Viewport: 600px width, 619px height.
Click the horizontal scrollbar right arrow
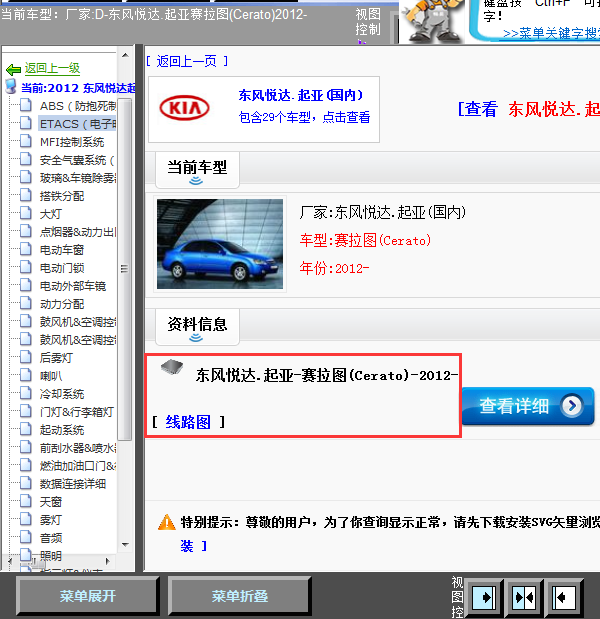tap(107, 561)
